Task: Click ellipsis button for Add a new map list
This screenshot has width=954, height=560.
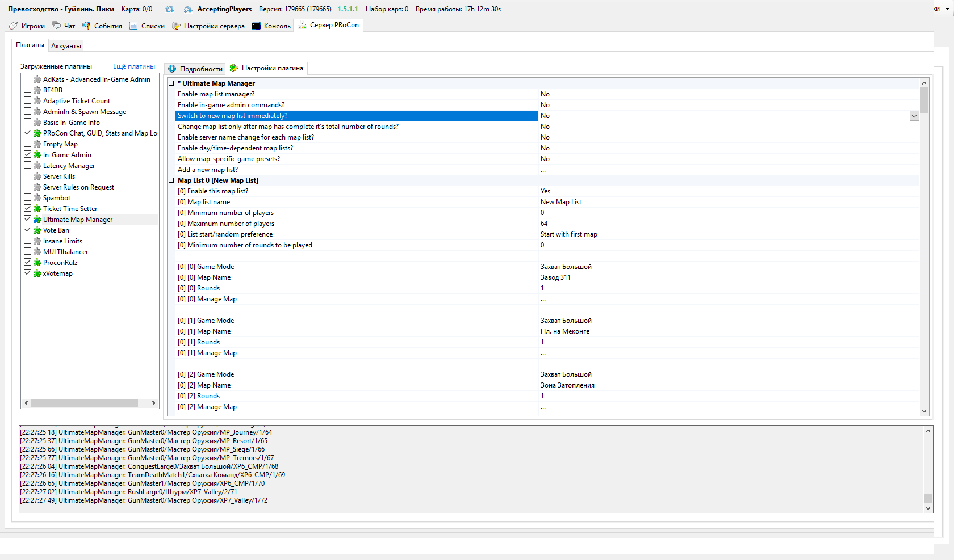Action: pos(543,170)
